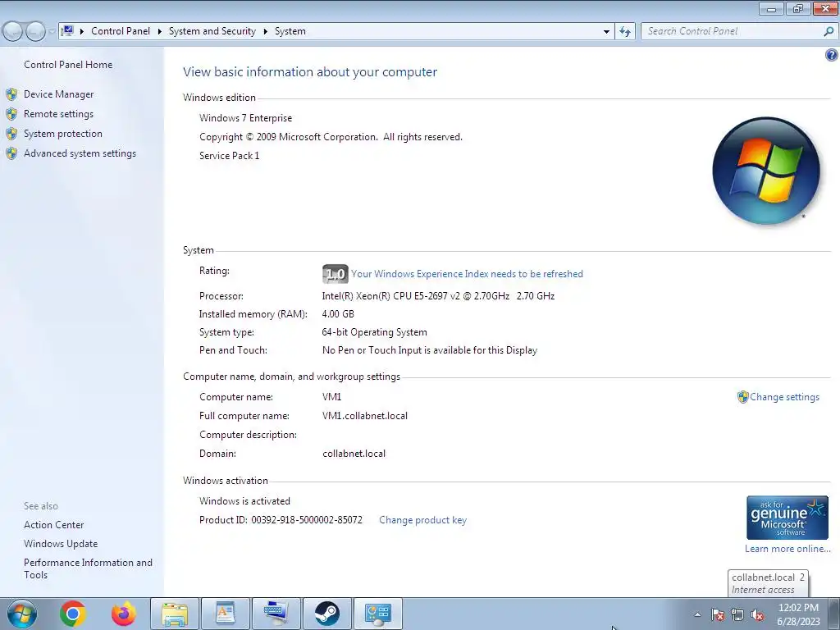Click the Remote settings shield icon
840x630 pixels.
tap(11, 114)
